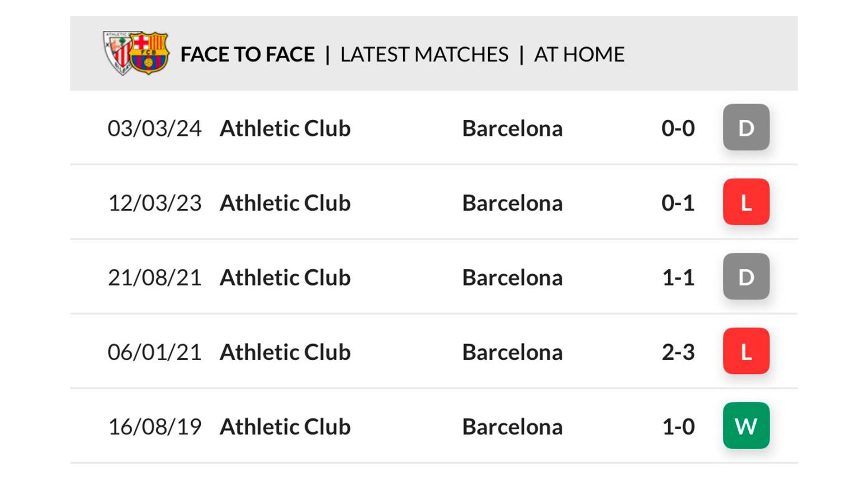Open Athletic Club in the 16/08/19 row
This screenshot has height=488, width=868.
point(285,427)
